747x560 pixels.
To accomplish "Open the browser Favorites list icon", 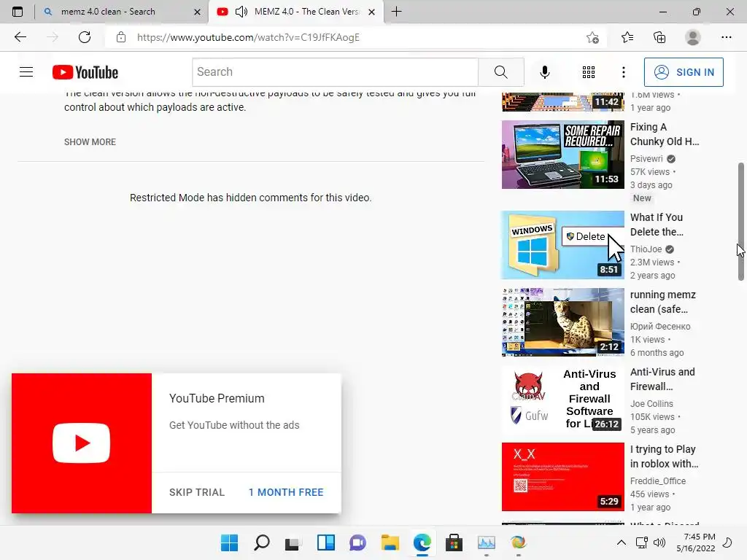I will coord(627,37).
